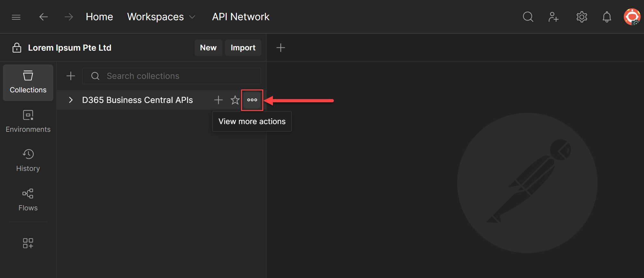Click the invite people icon

click(x=553, y=17)
